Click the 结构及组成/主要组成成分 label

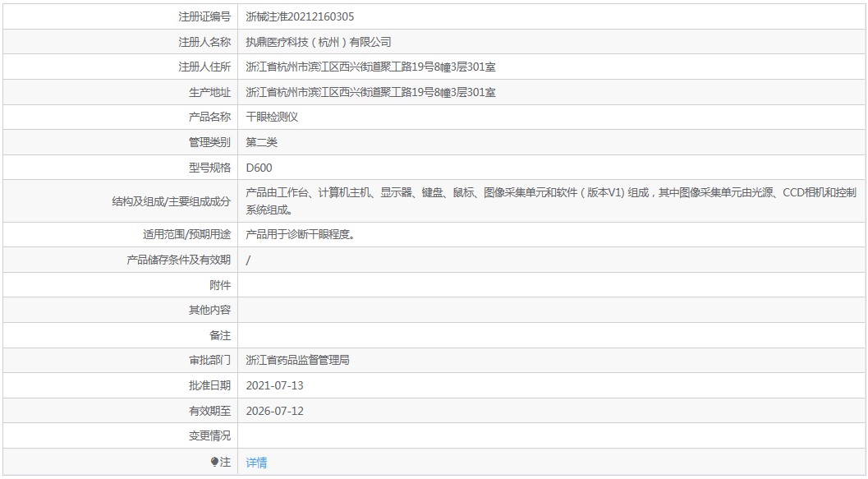tap(171, 201)
